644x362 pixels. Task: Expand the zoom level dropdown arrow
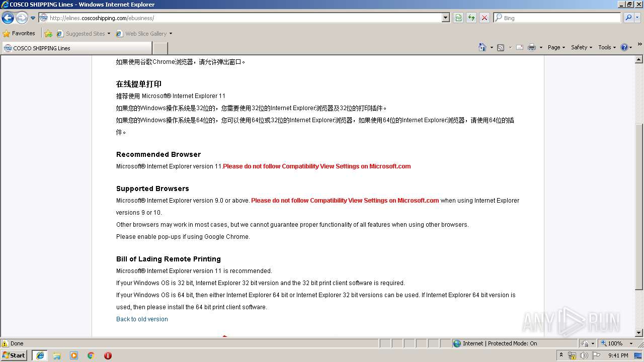point(631,344)
